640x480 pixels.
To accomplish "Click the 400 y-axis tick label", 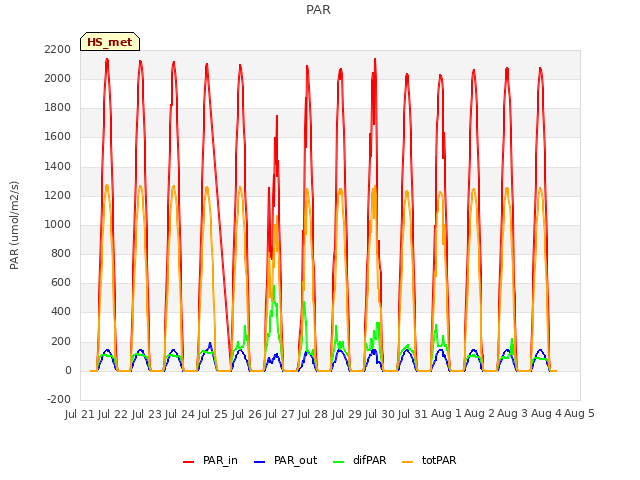I will pos(61,312).
